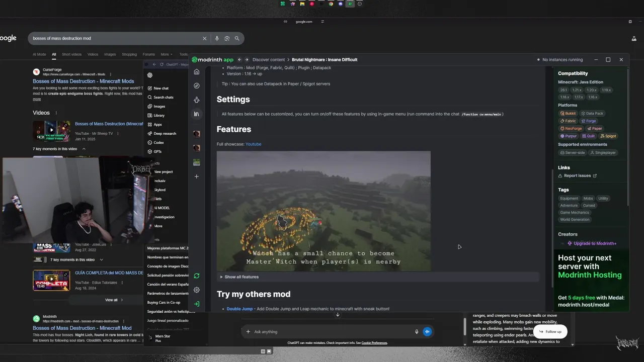Click the Follow up button
The width and height of the screenshot is (644, 362).
(x=550, y=332)
